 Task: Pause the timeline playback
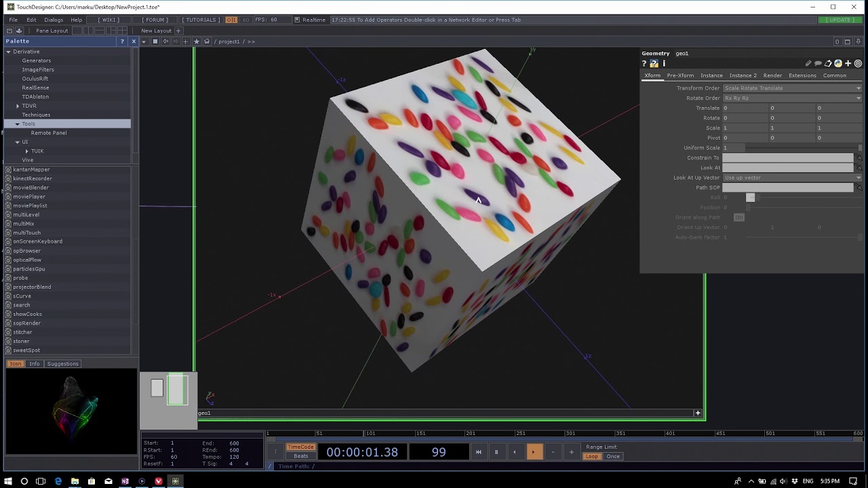tap(496, 452)
